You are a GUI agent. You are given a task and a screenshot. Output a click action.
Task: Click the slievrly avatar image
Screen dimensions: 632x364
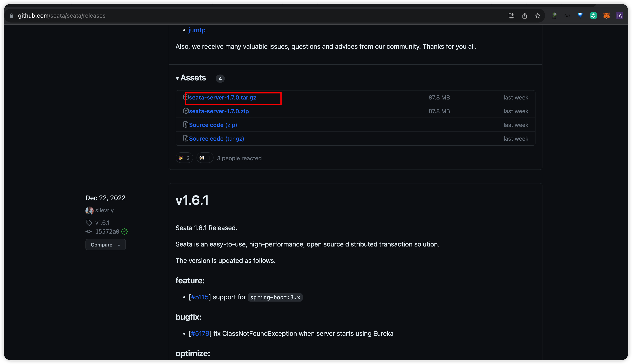(89, 210)
